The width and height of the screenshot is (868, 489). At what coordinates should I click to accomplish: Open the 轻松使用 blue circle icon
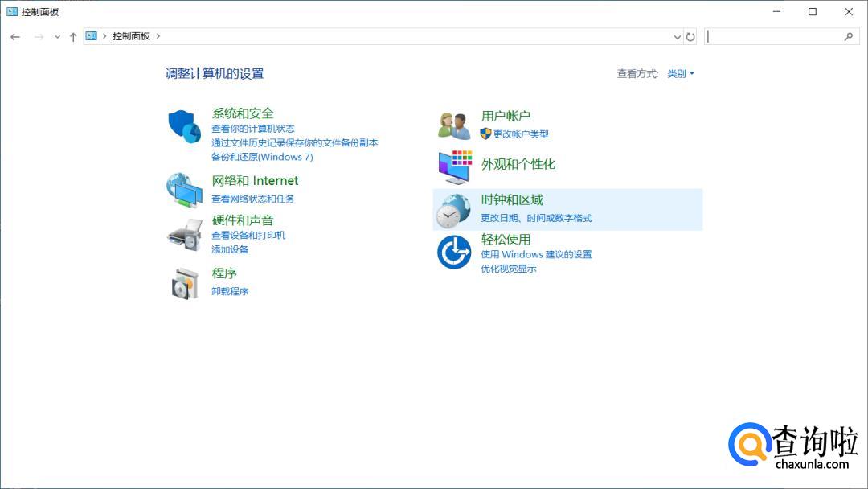tap(454, 253)
